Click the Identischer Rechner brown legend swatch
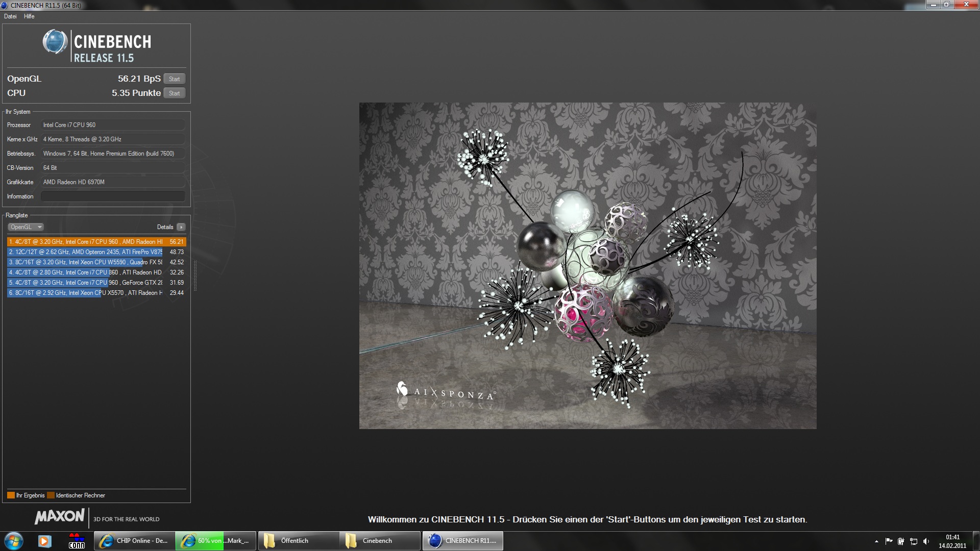This screenshot has height=551, width=980. click(x=51, y=495)
